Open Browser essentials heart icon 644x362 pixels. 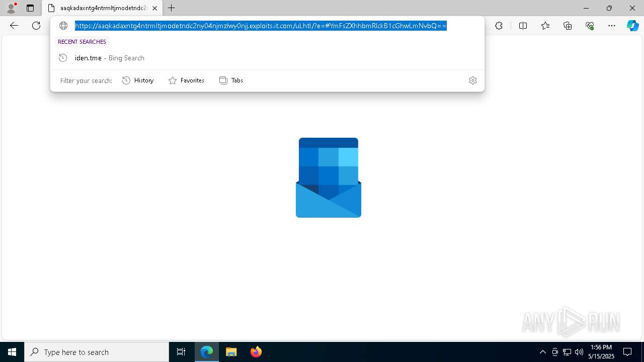click(x=590, y=26)
